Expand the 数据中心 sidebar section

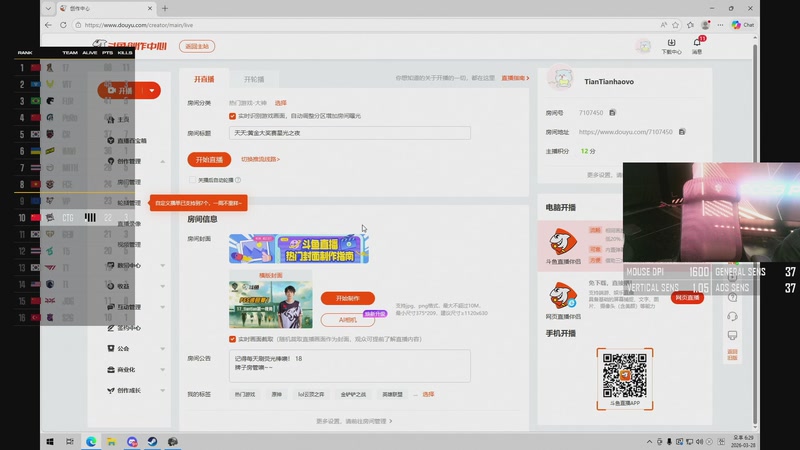[x=162, y=265]
